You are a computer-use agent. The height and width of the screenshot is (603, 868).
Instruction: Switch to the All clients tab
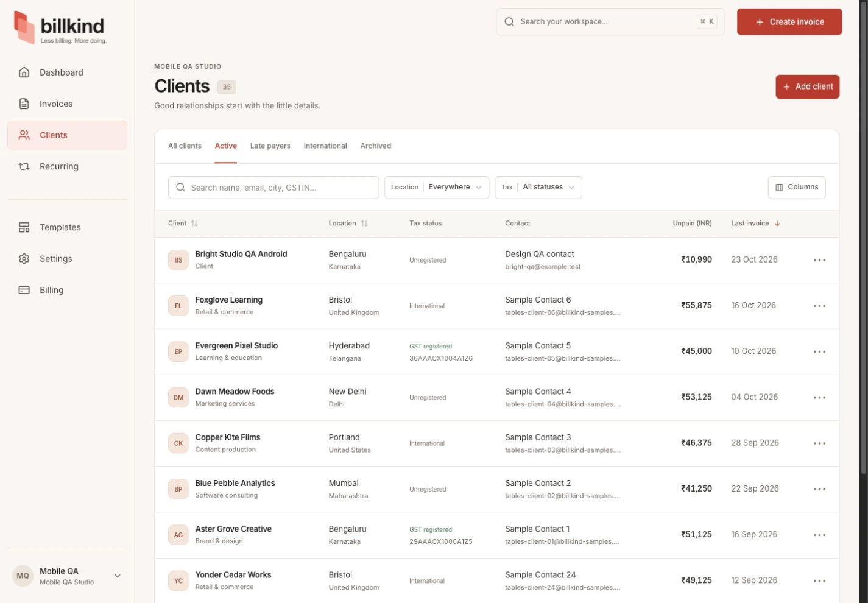click(x=185, y=146)
